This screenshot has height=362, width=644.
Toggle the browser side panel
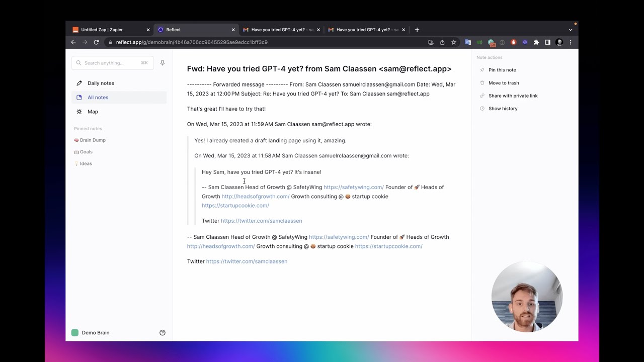548,42
